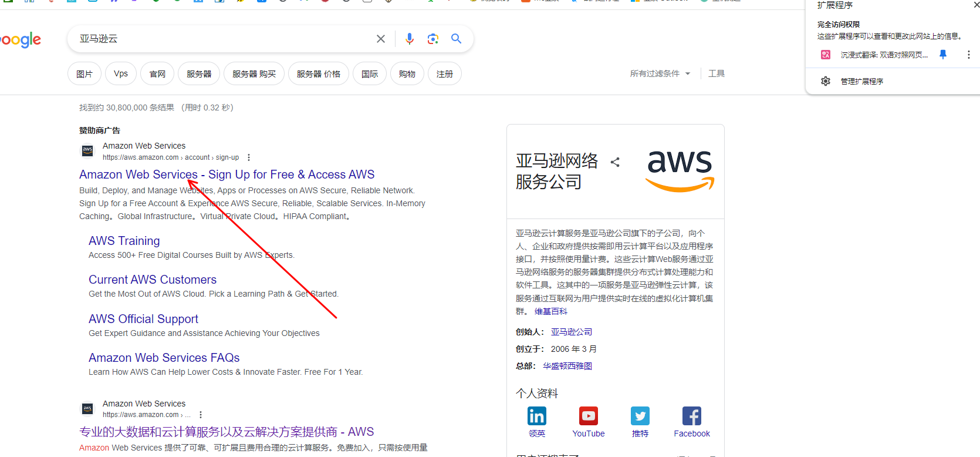The height and width of the screenshot is (457, 980).
Task: Click into the search field containing 亚马逊云
Action: tap(223, 39)
